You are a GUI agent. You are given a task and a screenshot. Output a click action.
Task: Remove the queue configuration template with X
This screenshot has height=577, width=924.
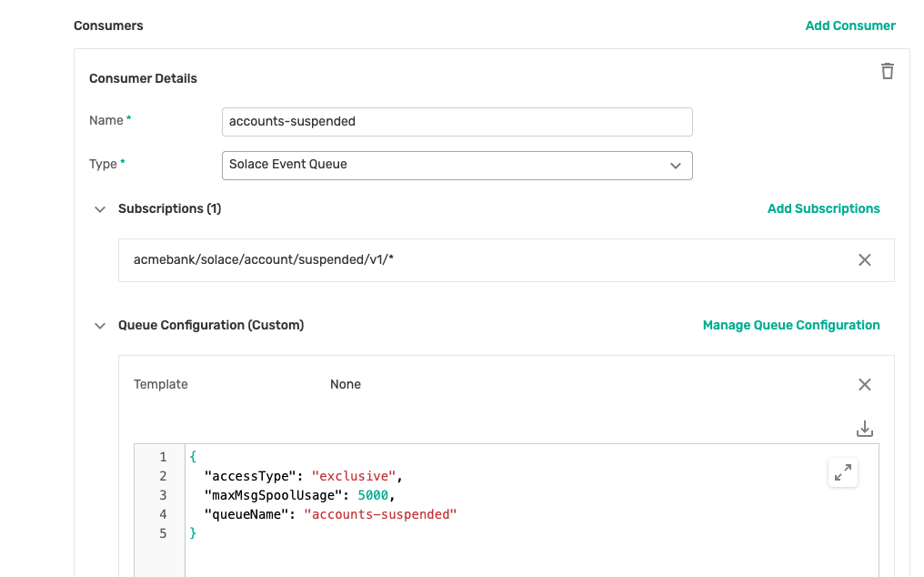pyautogui.click(x=864, y=384)
